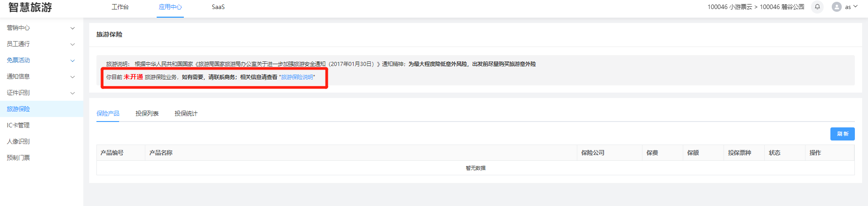Open 预制门票 sidebar item
Screen dimensions: 868x206
(18, 158)
